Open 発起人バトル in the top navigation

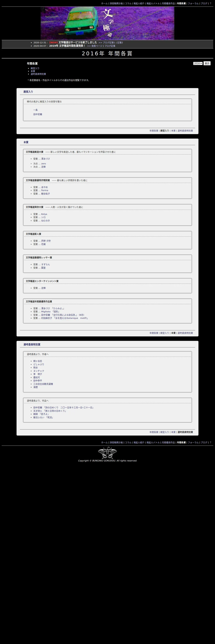click(153, 4)
